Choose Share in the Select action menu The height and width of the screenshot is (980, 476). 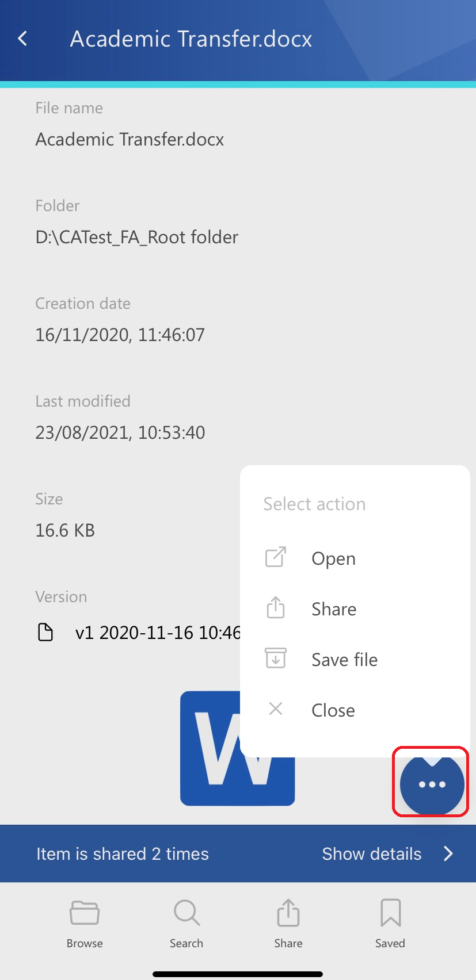point(334,610)
